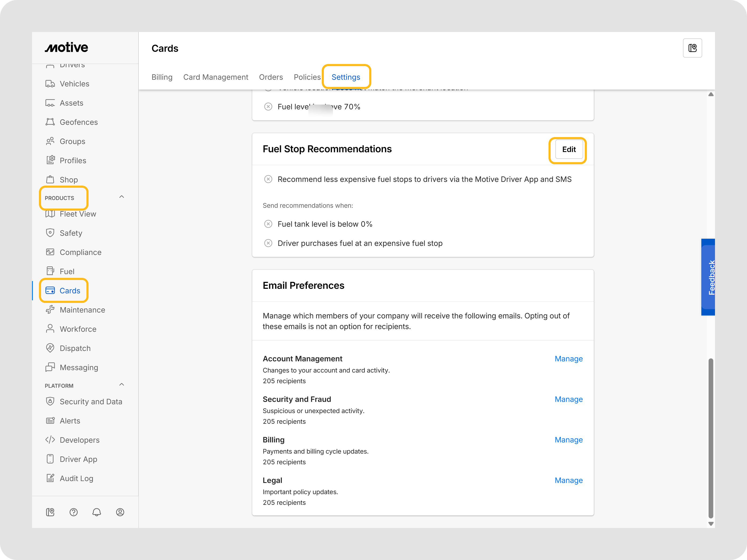Collapse the PRODUCTS section chevron
747x560 pixels.
pyautogui.click(x=122, y=197)
